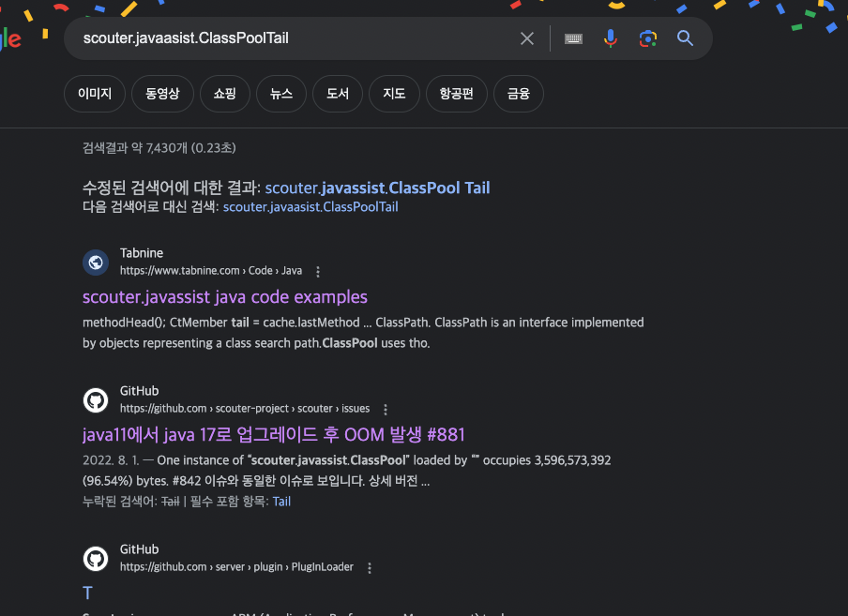The height and width of the screenshot is (616, 848).
Task: Search instead for scouter.javaasist.ClassPoolTail
Action: (310, 207)
